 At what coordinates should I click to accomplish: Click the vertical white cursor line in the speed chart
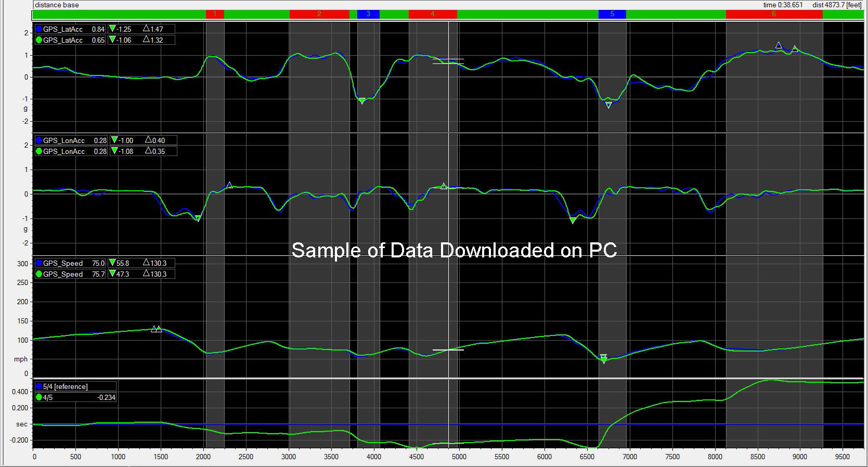pyautogui.click(x=448, y=317)
